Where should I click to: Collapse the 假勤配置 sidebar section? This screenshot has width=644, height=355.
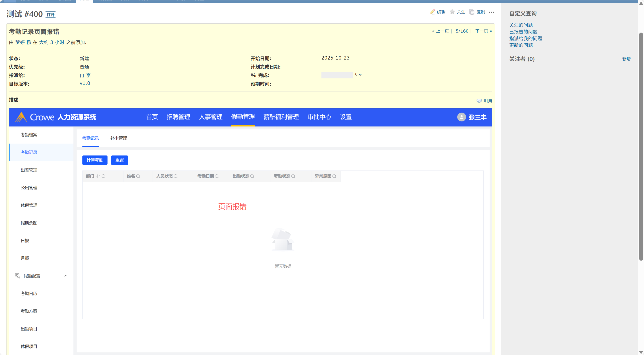coord(66,276)
